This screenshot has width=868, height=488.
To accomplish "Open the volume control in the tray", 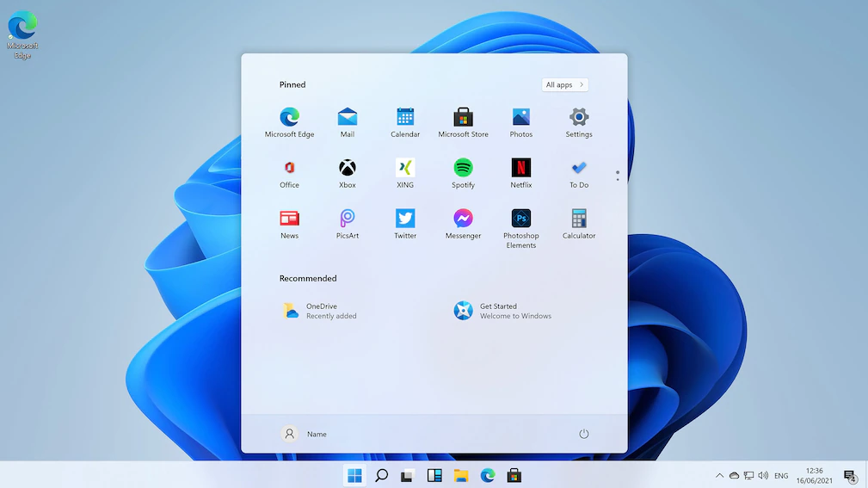I will point(763,475).
